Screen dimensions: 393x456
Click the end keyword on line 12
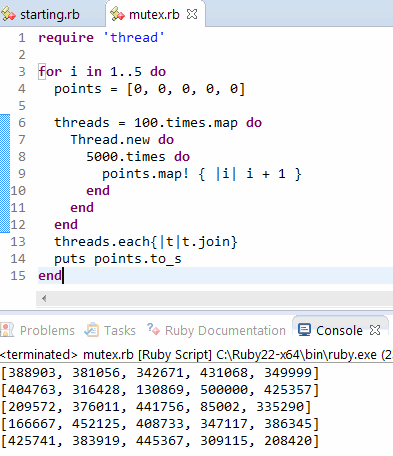click(66, 225)
